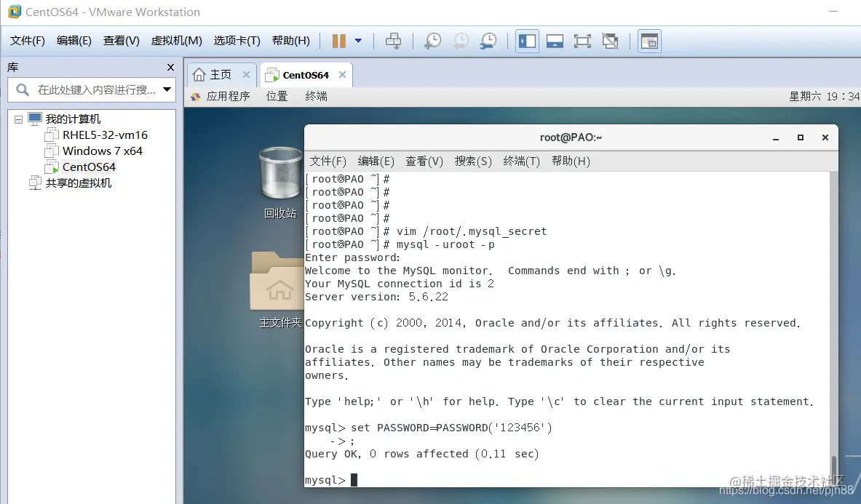
Task: Open the 虚拟机(M) menu
Action: (x=176, y=40)
